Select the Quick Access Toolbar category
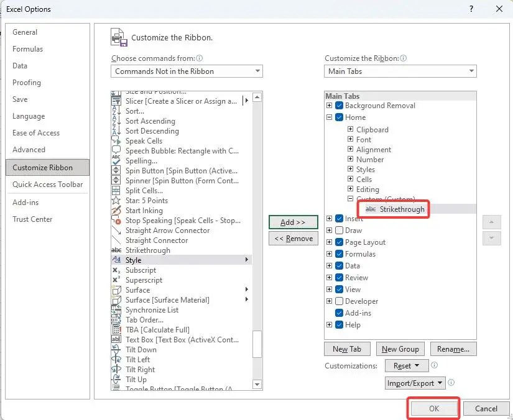This screenshot has width=513, height=420. pyautogui.click(x=47, y=185)
